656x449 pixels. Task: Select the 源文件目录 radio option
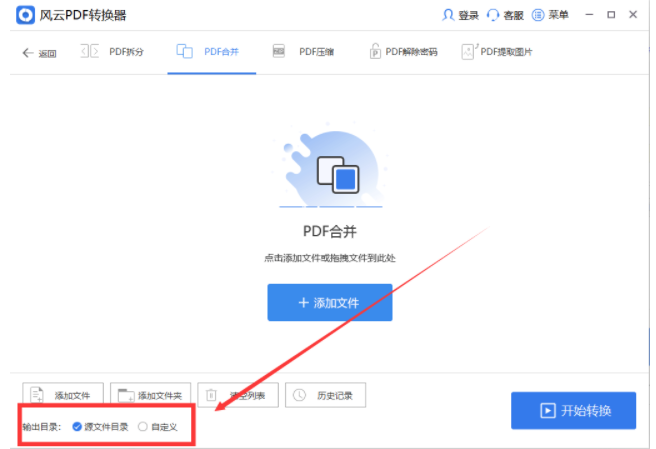78,427
